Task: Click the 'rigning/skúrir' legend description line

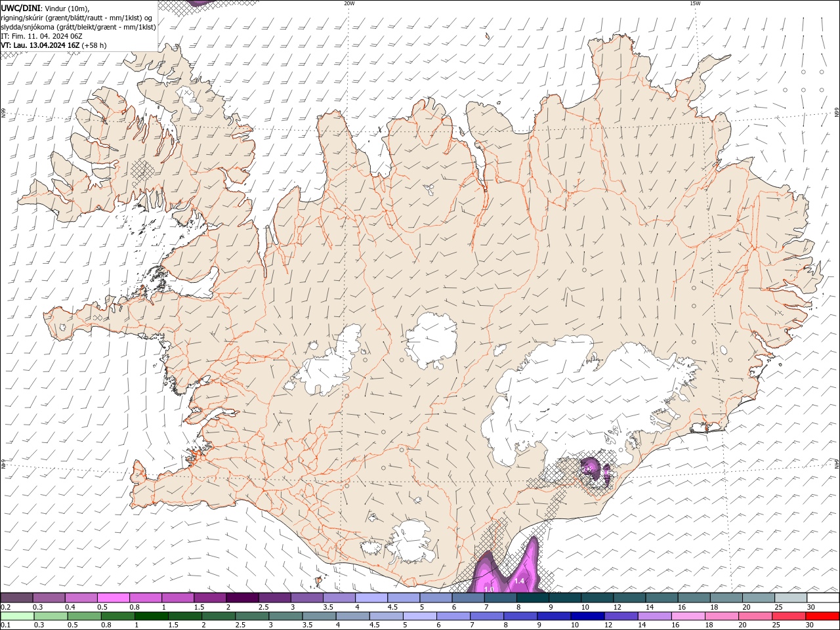Action: (77, 17)
